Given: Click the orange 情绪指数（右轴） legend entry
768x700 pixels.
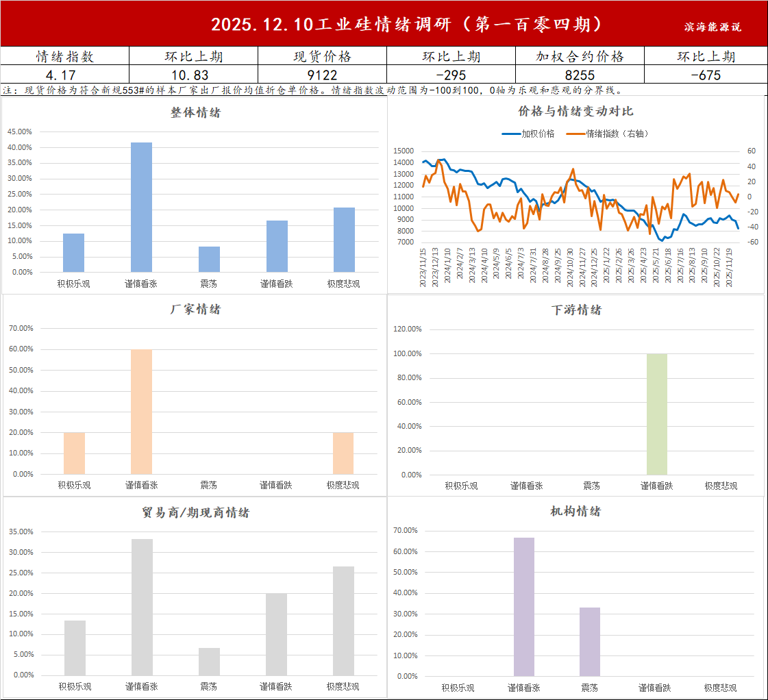Looking at the screenshot, I should click(x=607, y=134).
